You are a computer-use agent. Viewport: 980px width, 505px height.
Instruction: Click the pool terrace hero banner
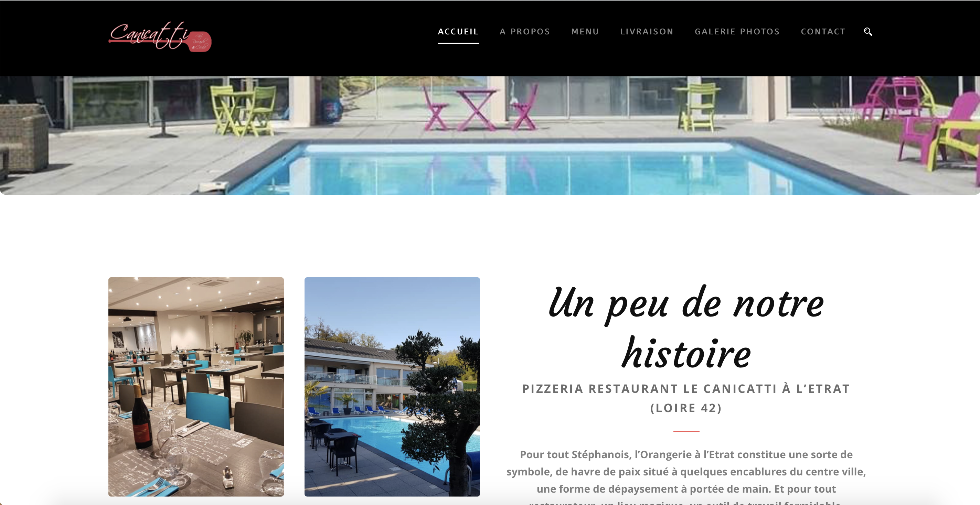pyautogui.click(x=490, y=136)
